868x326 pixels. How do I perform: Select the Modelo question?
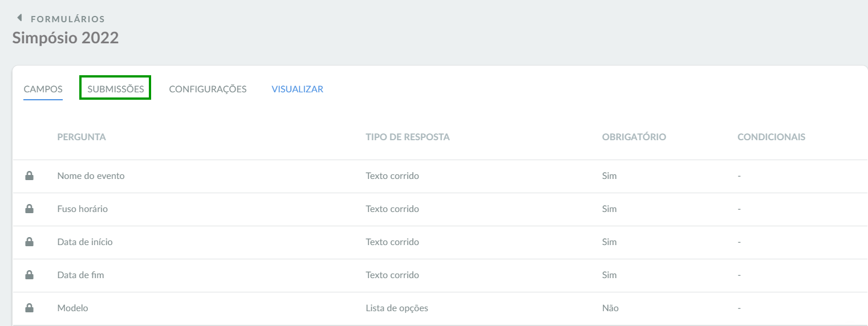pyautogui.click(x=72, y=308)
